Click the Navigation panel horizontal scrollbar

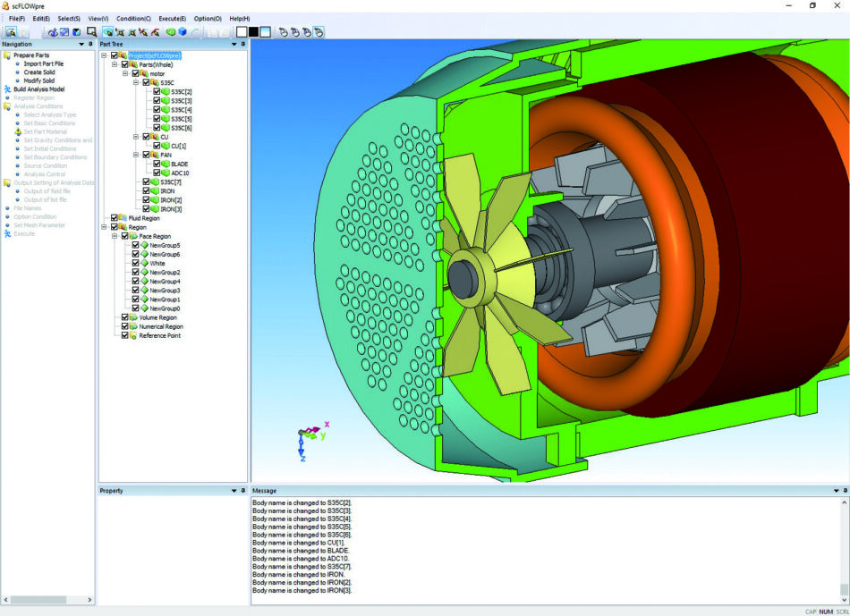pos(47,600)
